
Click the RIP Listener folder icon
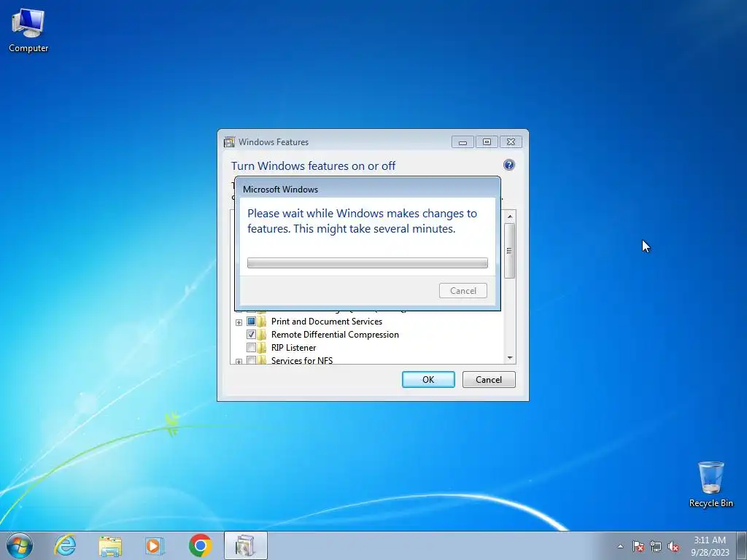262,348
